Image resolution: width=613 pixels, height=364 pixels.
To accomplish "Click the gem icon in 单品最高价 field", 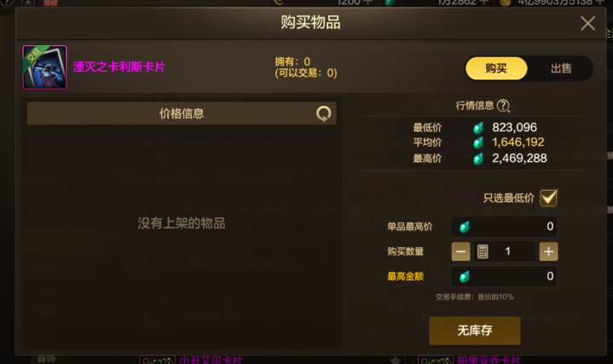I will tap(465, 227).
